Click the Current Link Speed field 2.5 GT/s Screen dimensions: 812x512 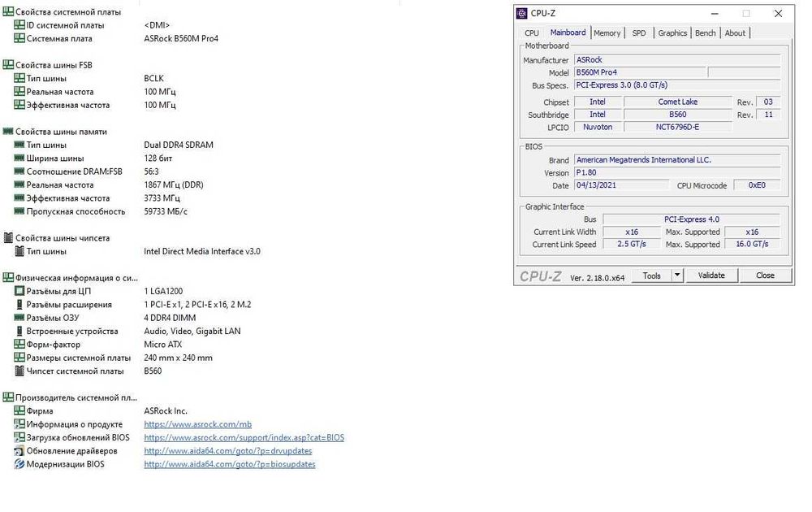632,244
